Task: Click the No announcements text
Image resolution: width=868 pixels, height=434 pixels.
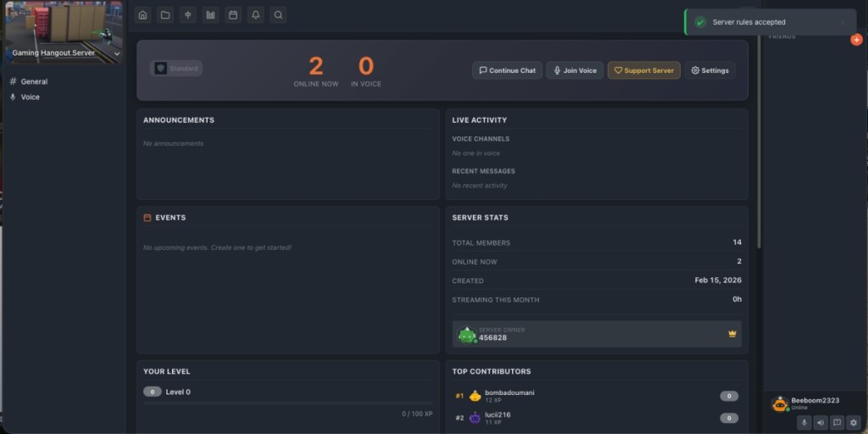Action: pos(173,143)
